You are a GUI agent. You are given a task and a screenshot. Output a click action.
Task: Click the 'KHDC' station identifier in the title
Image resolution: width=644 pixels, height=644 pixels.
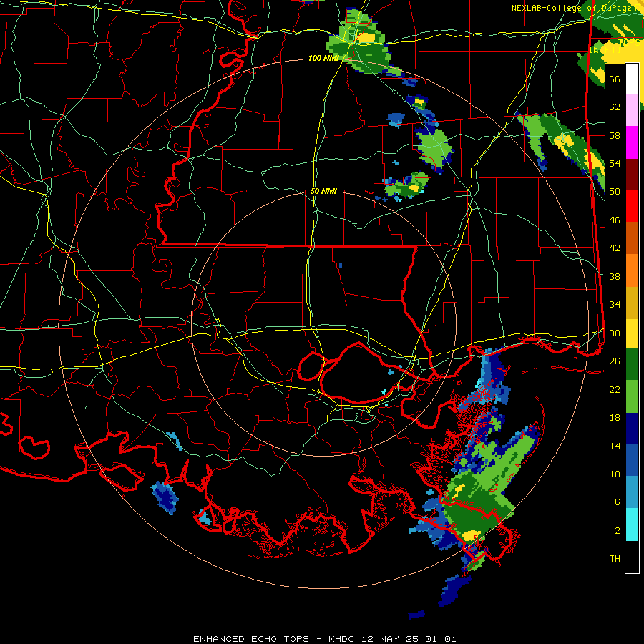pyautogui.click(x=343, y=639)
